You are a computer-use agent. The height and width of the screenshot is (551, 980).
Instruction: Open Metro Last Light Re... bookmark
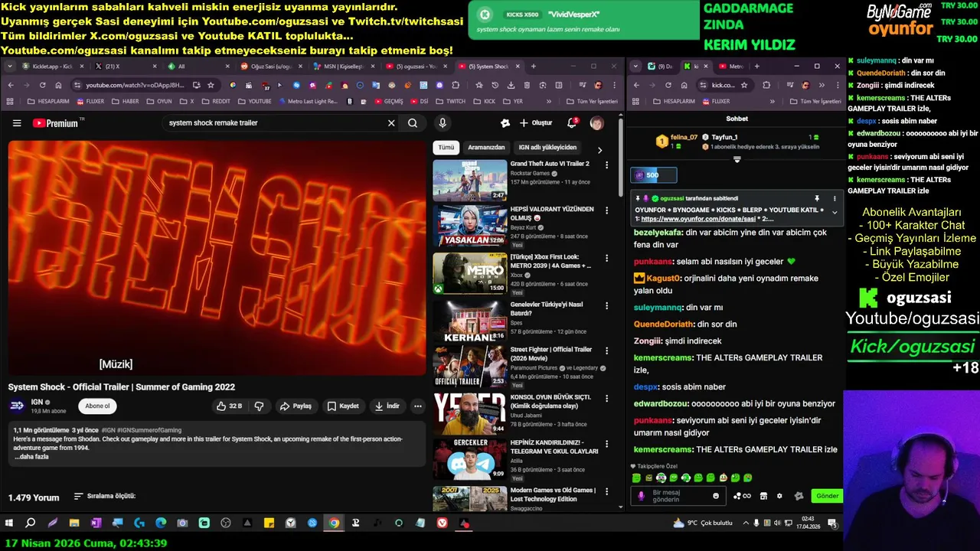click(308, 101)
